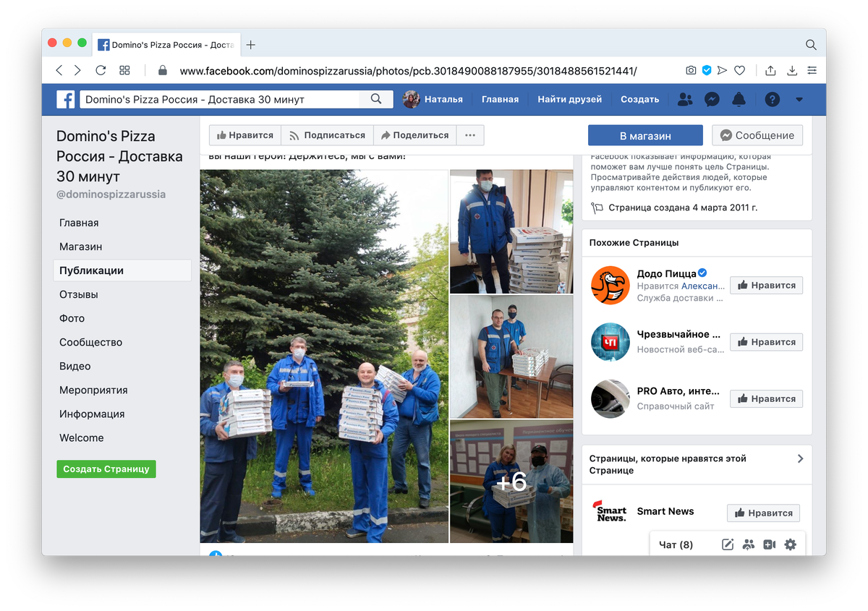Viewport: 868px width, 611px height.
Task: Open chat settings gear icon
Action: (x=790, y=544)
